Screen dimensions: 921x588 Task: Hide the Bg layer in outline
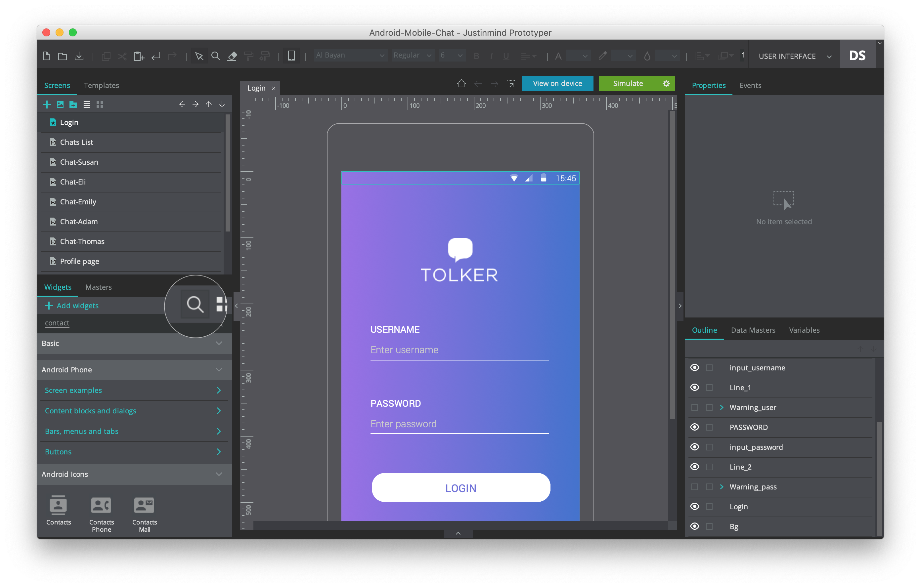click(695, 526)
